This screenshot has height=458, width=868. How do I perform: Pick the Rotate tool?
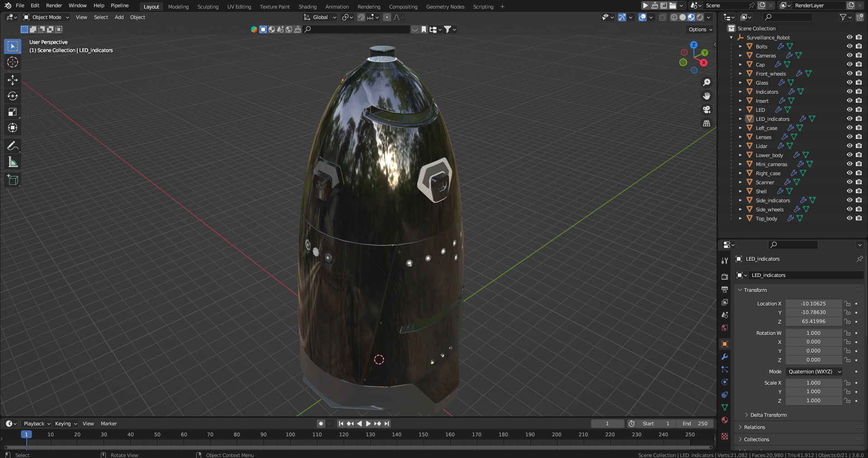13,96
